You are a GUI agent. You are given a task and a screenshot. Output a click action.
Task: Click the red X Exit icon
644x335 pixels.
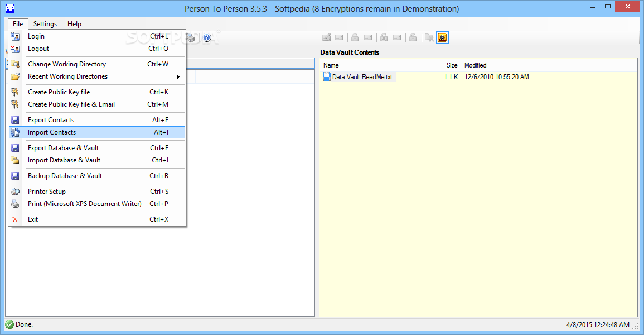(15, 219)
